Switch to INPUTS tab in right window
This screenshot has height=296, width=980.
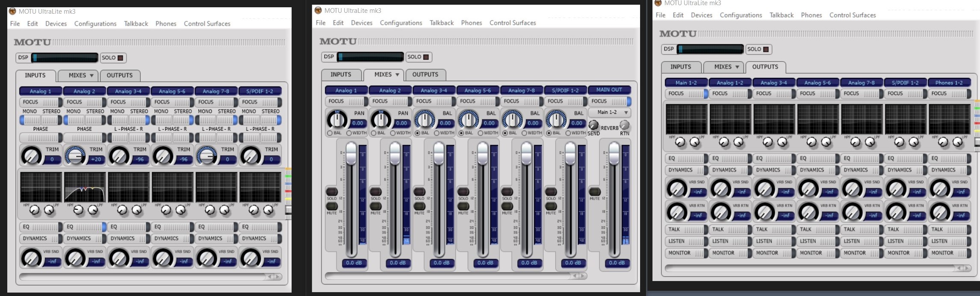681,67
